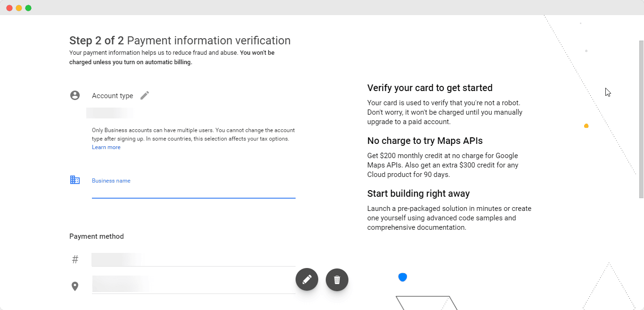Click the "Payment method" heading

tap(96, 236)
